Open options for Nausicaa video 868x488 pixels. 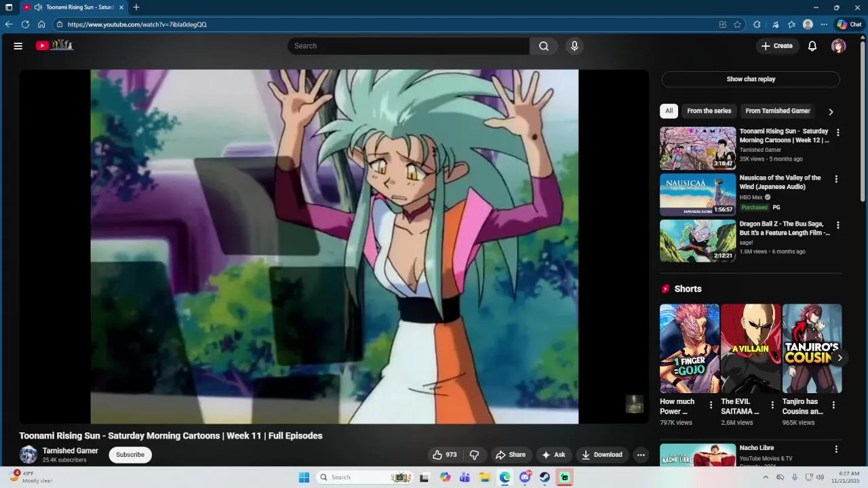coord(836,179)
